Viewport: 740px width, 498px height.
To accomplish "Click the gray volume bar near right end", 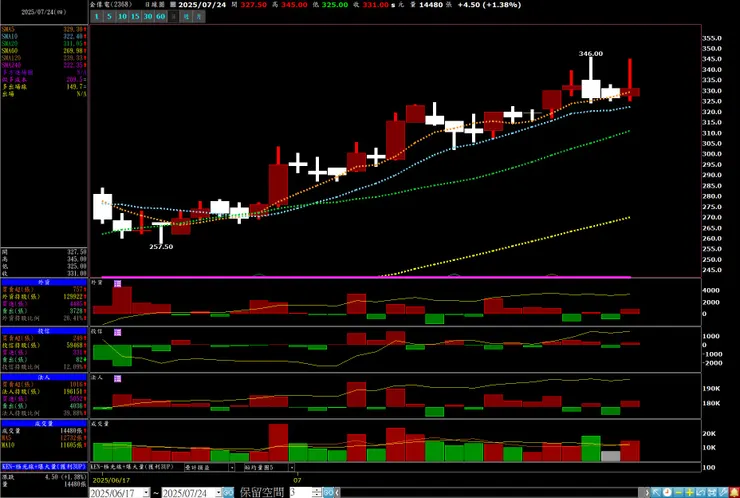I will tap(611, 456).
